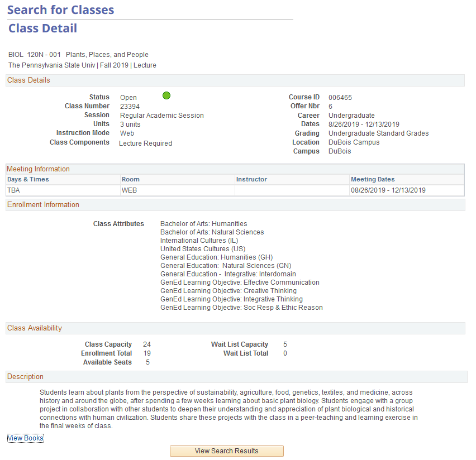Click the Search for Classes page title
The image size is (476, 460).
point(60,9)
